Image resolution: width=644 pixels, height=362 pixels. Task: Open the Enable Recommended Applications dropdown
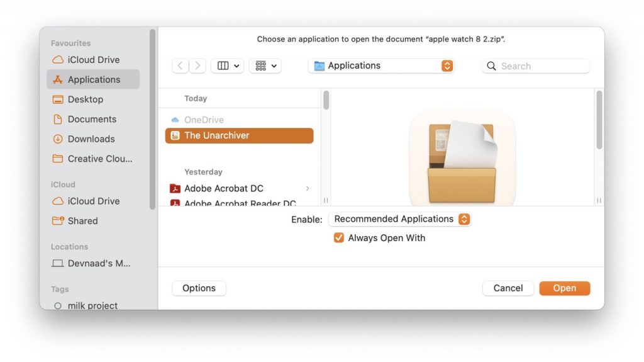pos(399,219)
